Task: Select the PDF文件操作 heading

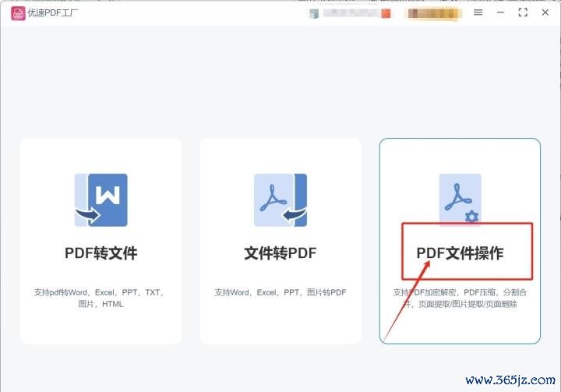Action: (x=460, y=253)
